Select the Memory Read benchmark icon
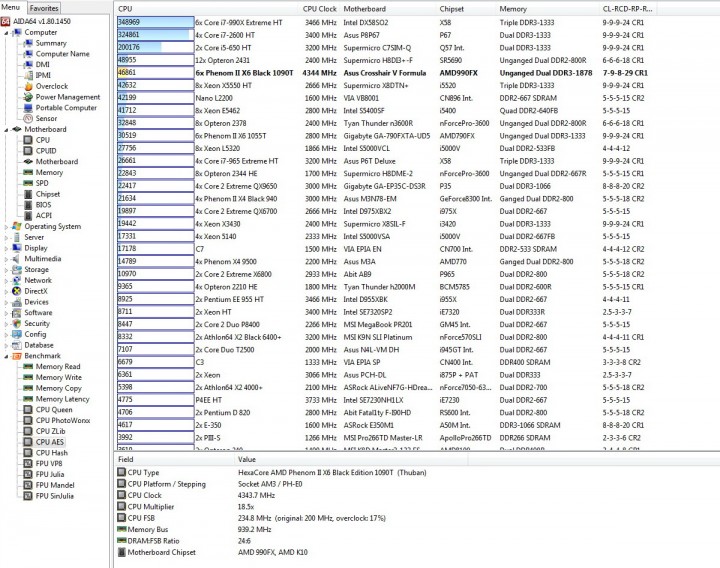This screenshot has width=720, height=568. [28, 366]
